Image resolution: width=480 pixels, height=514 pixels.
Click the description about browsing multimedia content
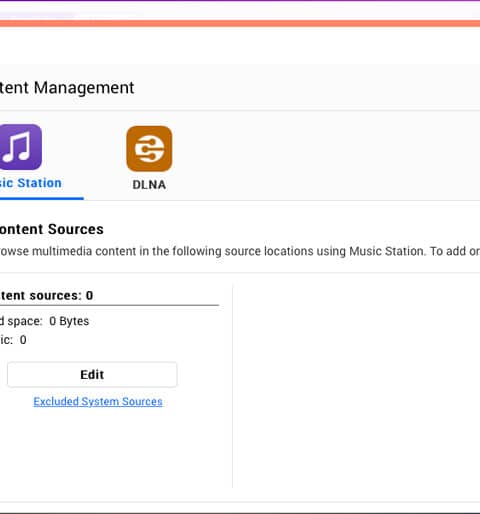(240, 251)
